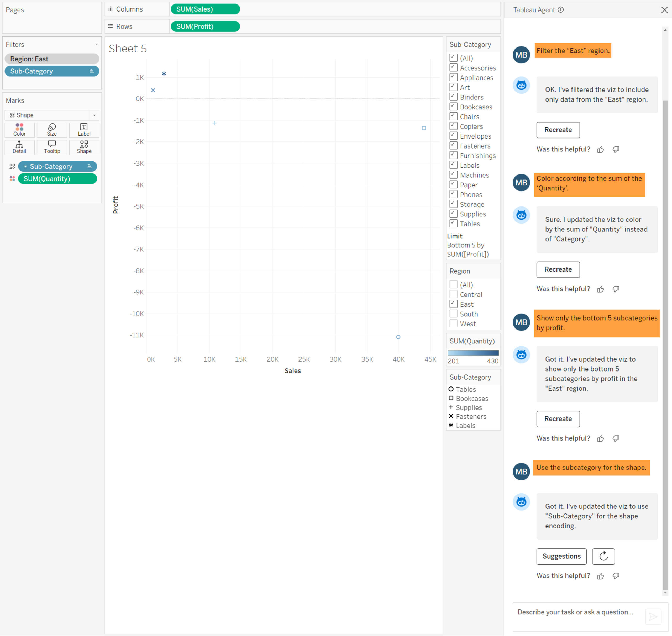
Task: Click the Color card in Marks
Action: 19,130
